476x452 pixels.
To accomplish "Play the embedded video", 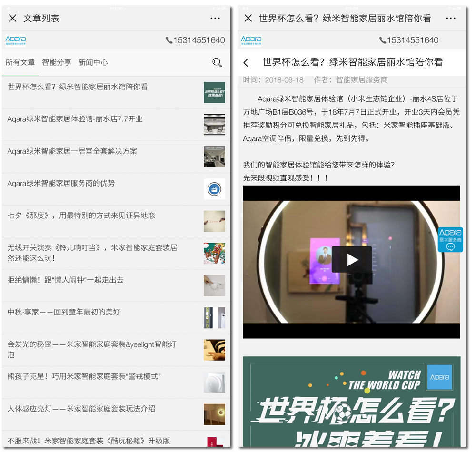I will 352,259.
